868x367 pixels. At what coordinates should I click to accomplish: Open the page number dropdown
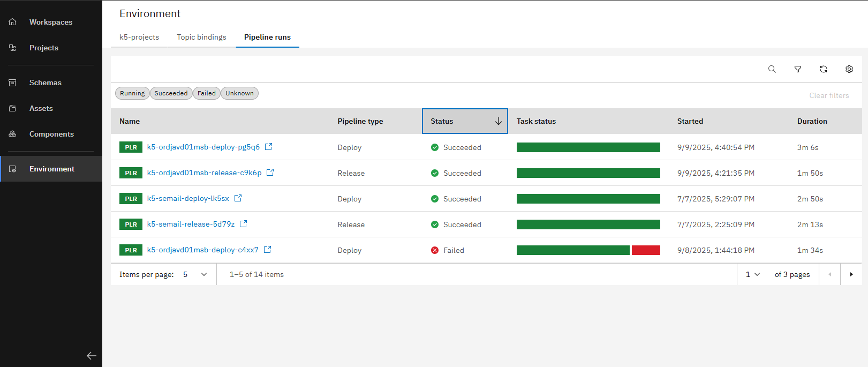[x=752, y=274]
